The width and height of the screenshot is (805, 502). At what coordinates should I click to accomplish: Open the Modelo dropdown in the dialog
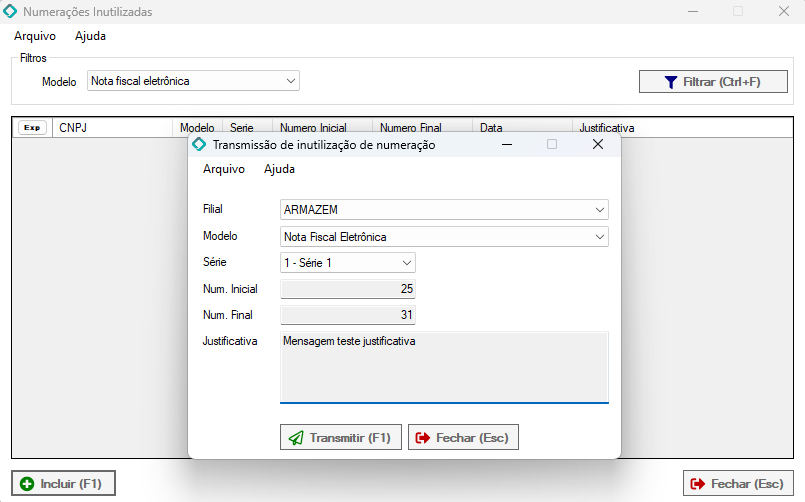point(599,237)
